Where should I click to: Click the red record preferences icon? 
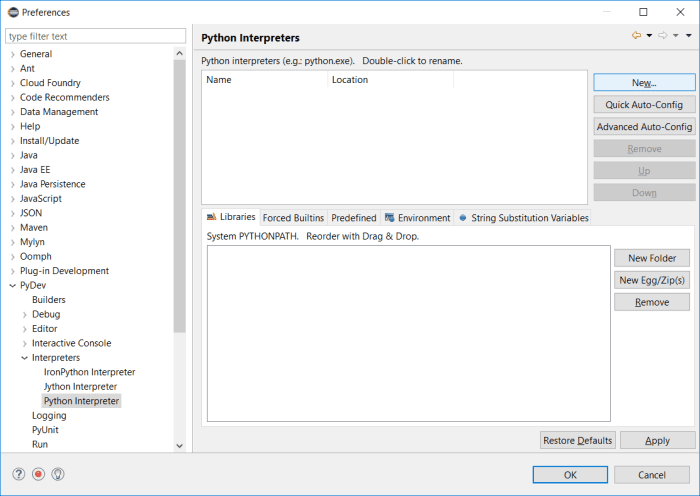pos(38,474)
